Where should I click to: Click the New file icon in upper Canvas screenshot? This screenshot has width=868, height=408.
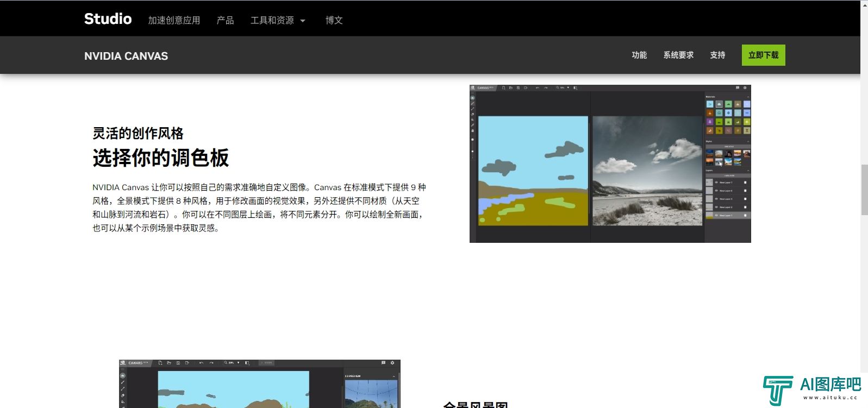click(504, 87)
